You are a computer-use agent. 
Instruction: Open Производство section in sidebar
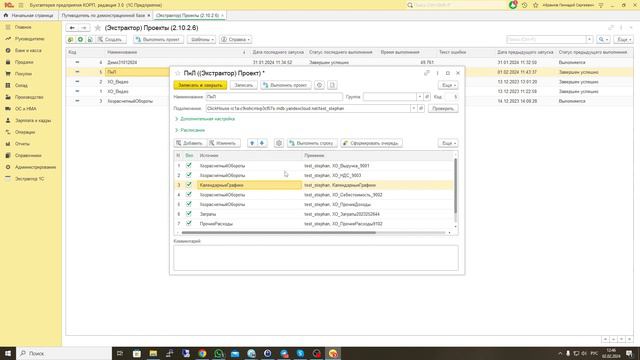point(29,97)
